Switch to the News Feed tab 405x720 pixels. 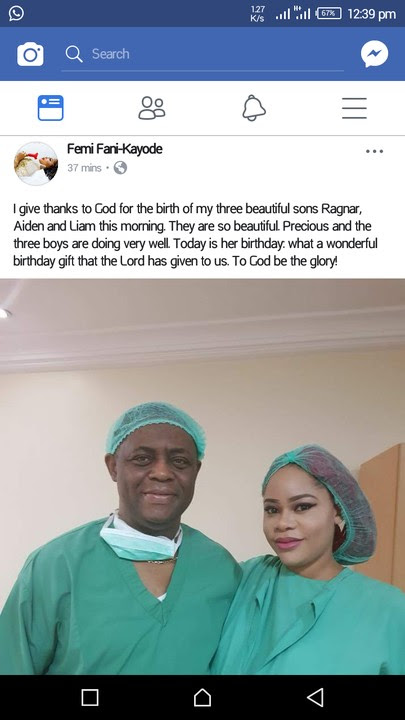coord(51,108)
